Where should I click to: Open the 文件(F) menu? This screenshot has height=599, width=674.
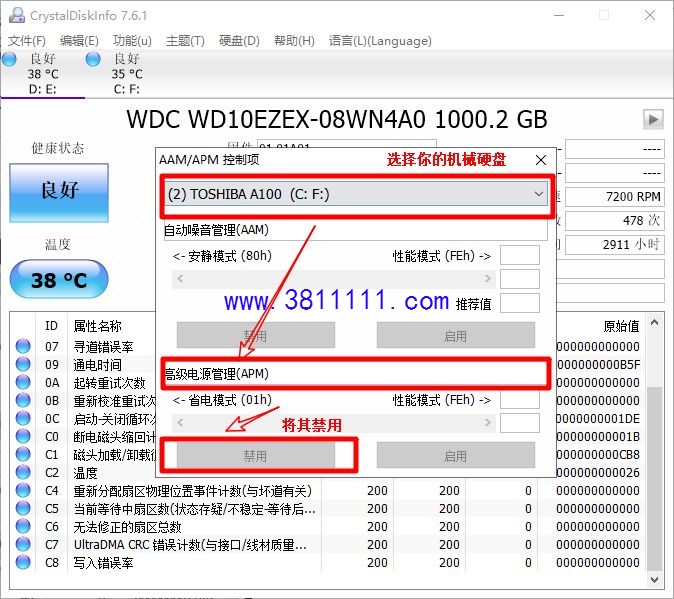coord(27,41)
